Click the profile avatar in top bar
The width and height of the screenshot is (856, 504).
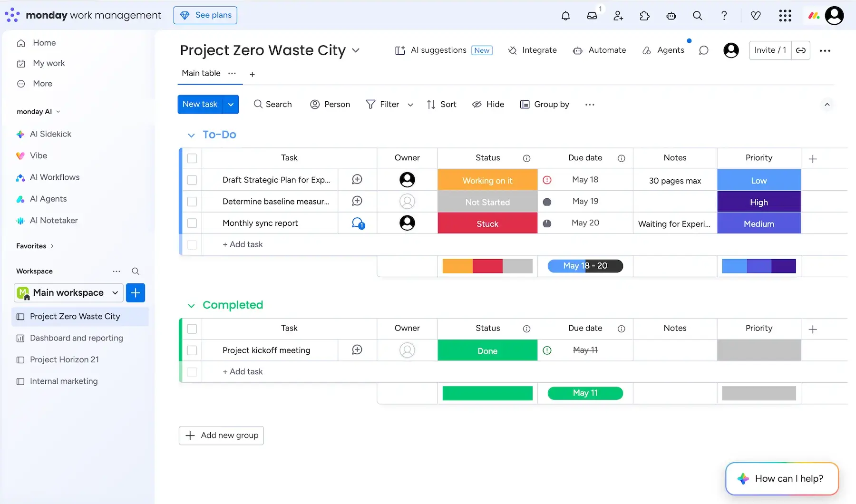point(834,16)
